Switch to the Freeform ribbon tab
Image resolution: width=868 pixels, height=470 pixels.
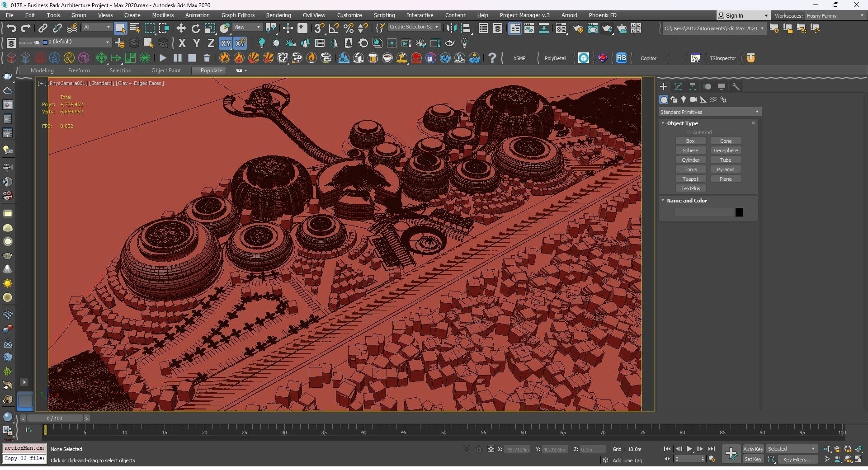[79, 70]
